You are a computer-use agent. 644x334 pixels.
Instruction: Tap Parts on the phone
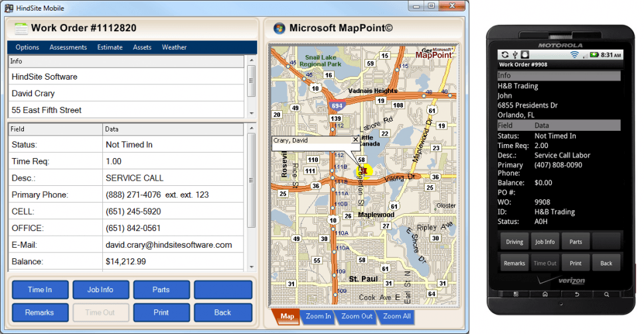click(576, 242)
